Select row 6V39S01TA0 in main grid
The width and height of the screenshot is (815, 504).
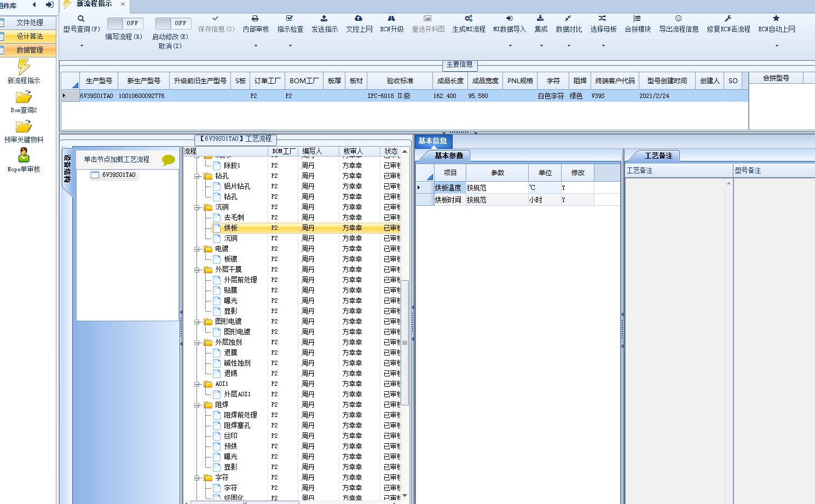click(404, 96)
